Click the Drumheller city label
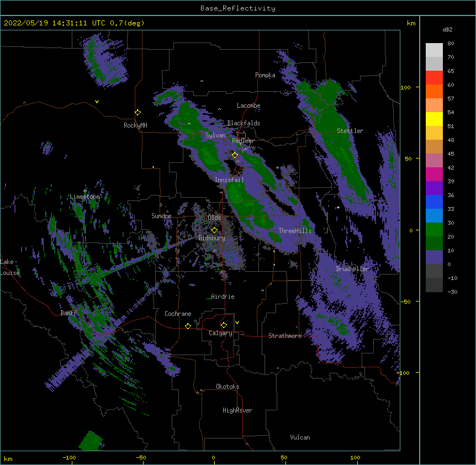476x465 pixels. (352, 269)
